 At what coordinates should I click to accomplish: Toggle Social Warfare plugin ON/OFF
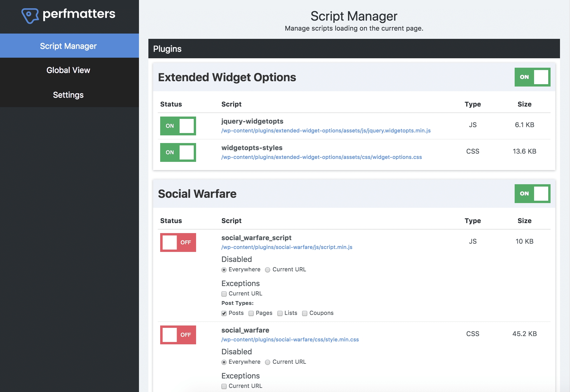(532, 194)
